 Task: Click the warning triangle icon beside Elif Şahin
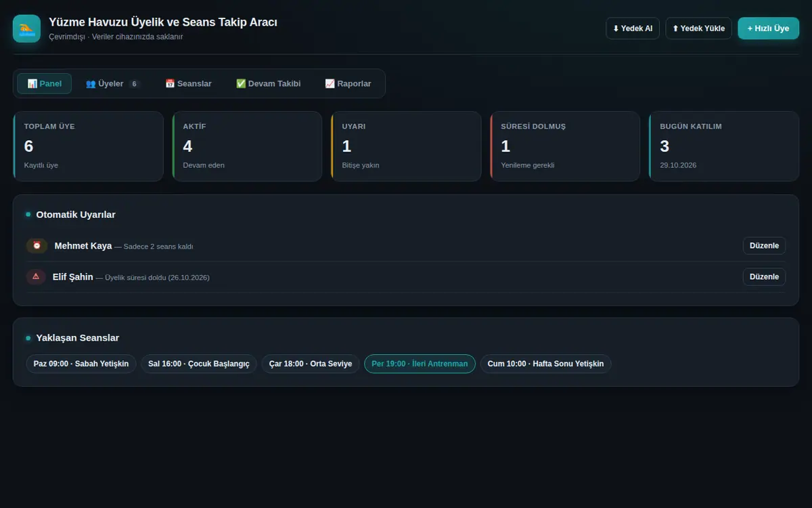[x=36, y=277]
